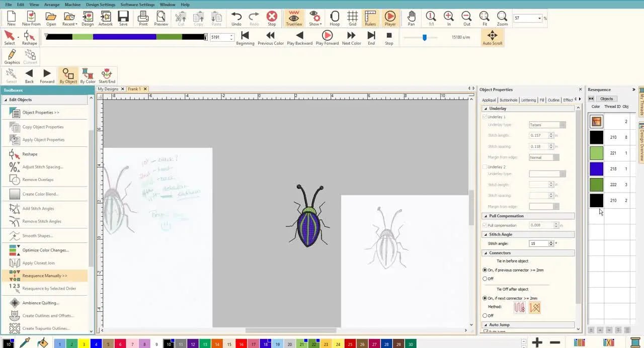Adjust the playback speed slider

tap(424, 37)
